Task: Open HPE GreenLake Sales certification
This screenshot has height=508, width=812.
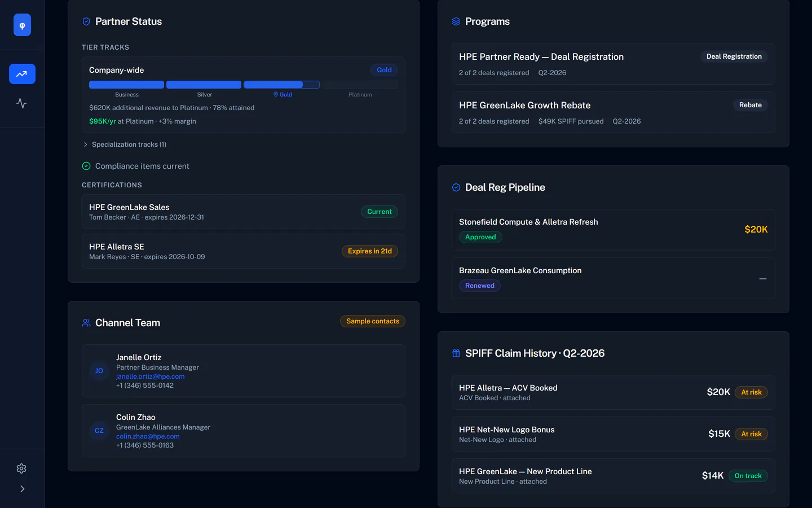Action: click(x=244, y=212)
